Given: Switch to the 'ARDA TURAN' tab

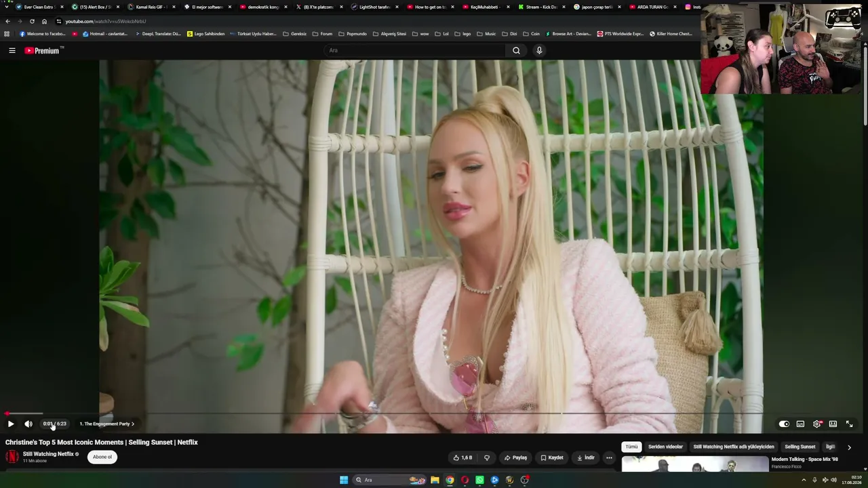Looking at the screenshot, I should 652,7.
